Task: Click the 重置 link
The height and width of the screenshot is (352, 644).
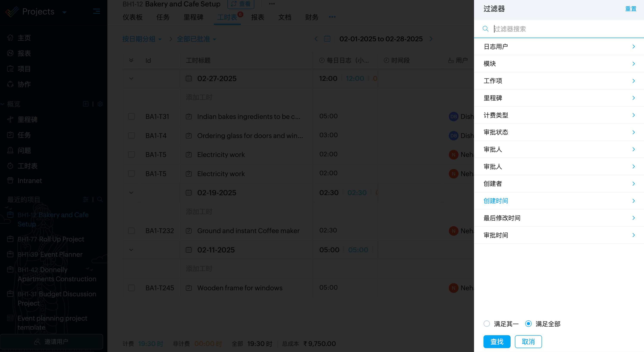Action: [x=630, y=9]
